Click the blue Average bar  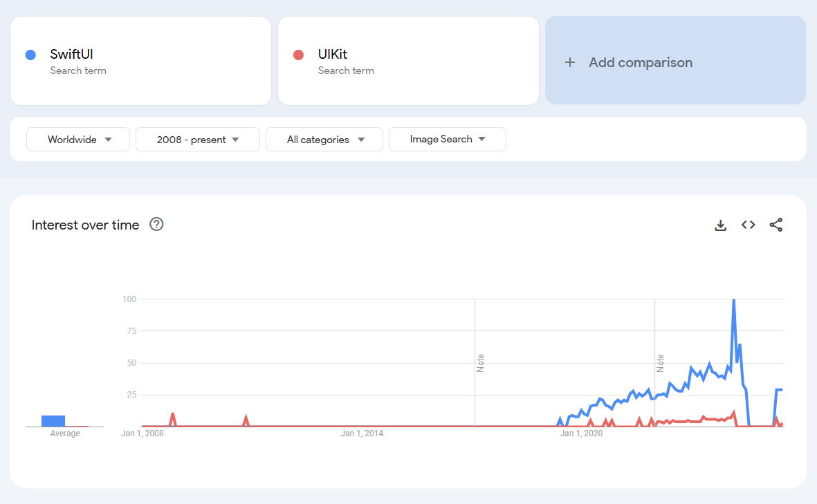(53, 421)
